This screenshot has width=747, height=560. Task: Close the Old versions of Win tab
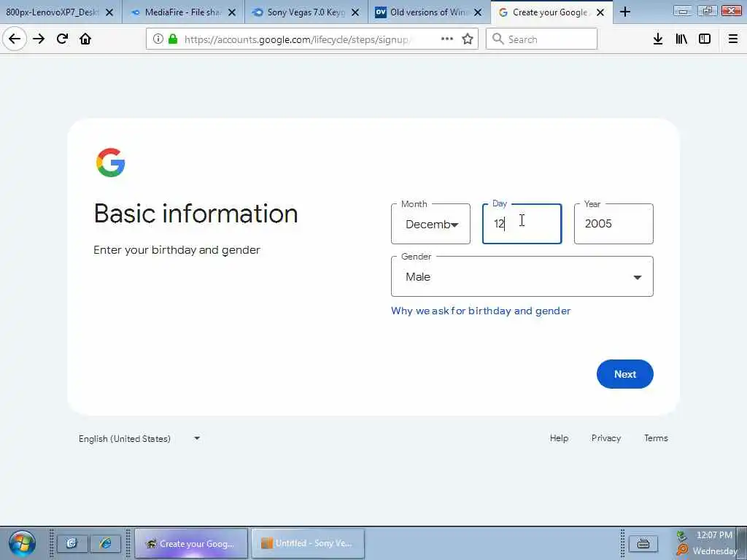click(478, 12)
